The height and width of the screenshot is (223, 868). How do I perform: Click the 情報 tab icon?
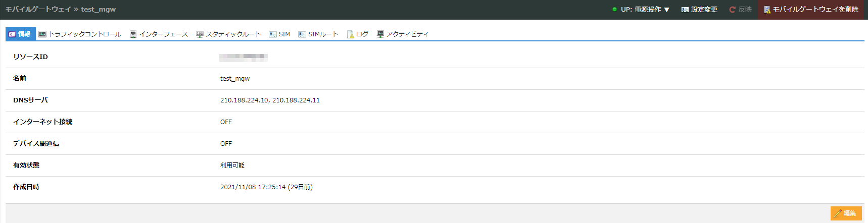12,34
